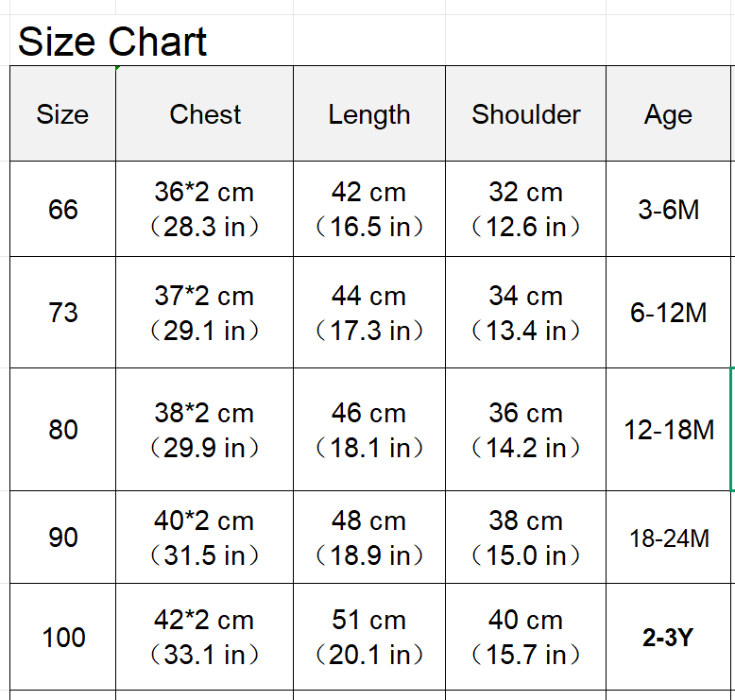Click the bold 2-3Y age cell
The image size is (735, 700).
tap(669, 637)
